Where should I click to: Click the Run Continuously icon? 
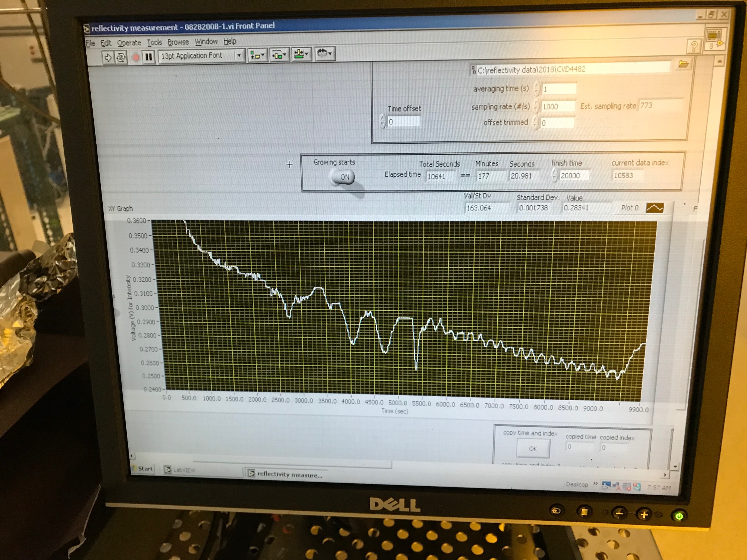click(121, 57)
